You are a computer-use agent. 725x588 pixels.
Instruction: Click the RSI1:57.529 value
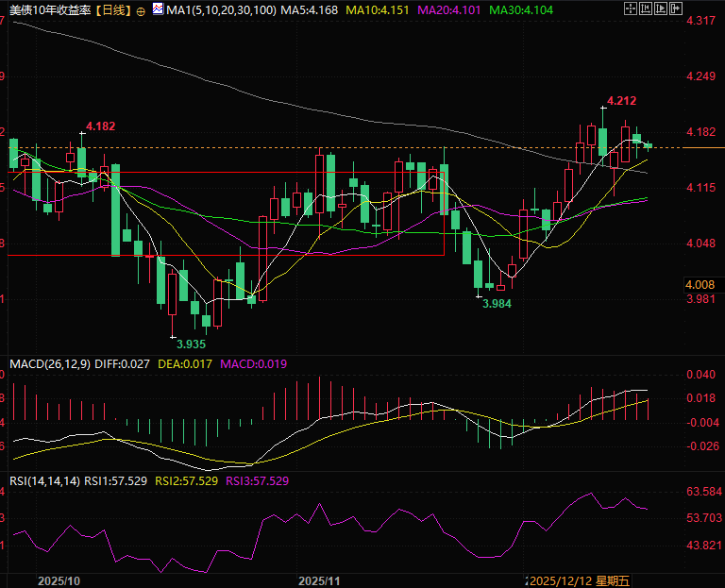click(x=115, y=481)
